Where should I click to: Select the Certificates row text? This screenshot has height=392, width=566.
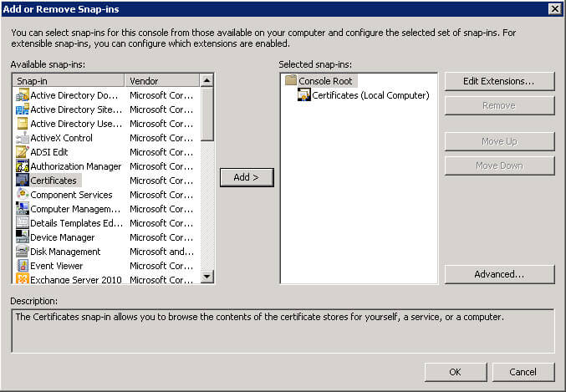(x=54, y=181)
